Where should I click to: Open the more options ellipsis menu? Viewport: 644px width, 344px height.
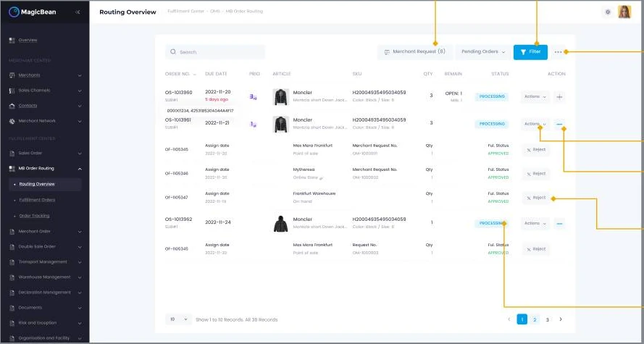tap(558, 52)
